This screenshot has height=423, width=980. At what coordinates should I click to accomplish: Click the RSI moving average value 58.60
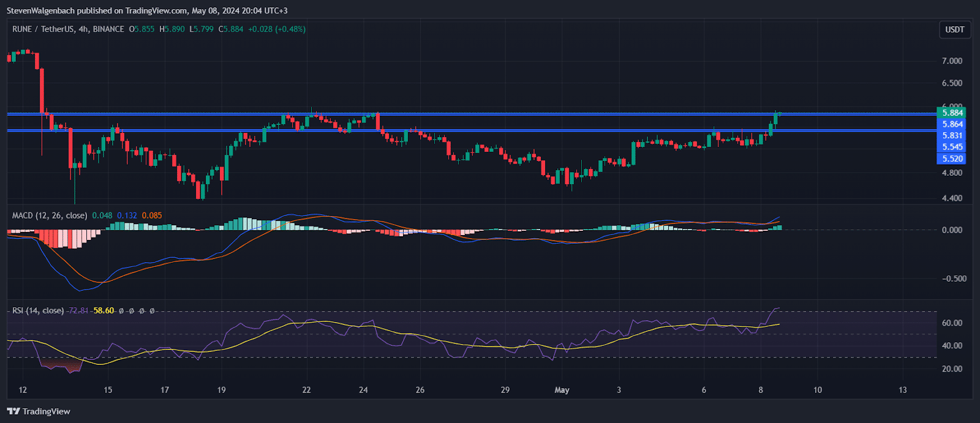[104, 310]
